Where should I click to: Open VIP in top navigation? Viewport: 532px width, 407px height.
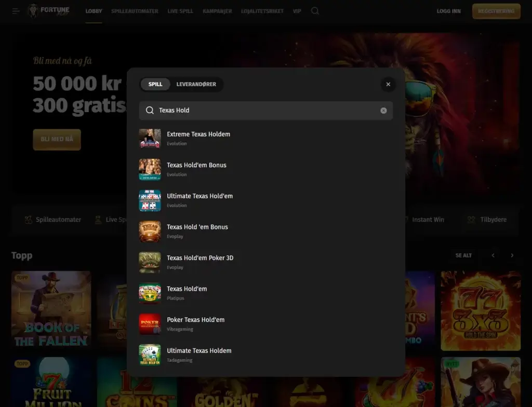(x=297, y=11)
